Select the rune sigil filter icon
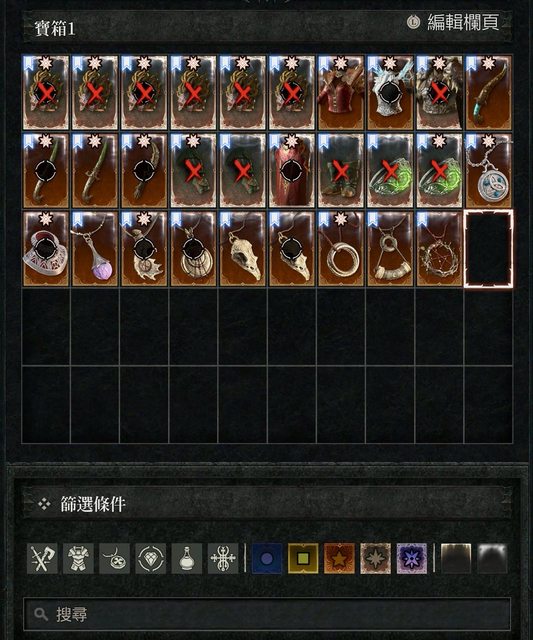Screen dimensions: 533x640 [x=223, y=558]
